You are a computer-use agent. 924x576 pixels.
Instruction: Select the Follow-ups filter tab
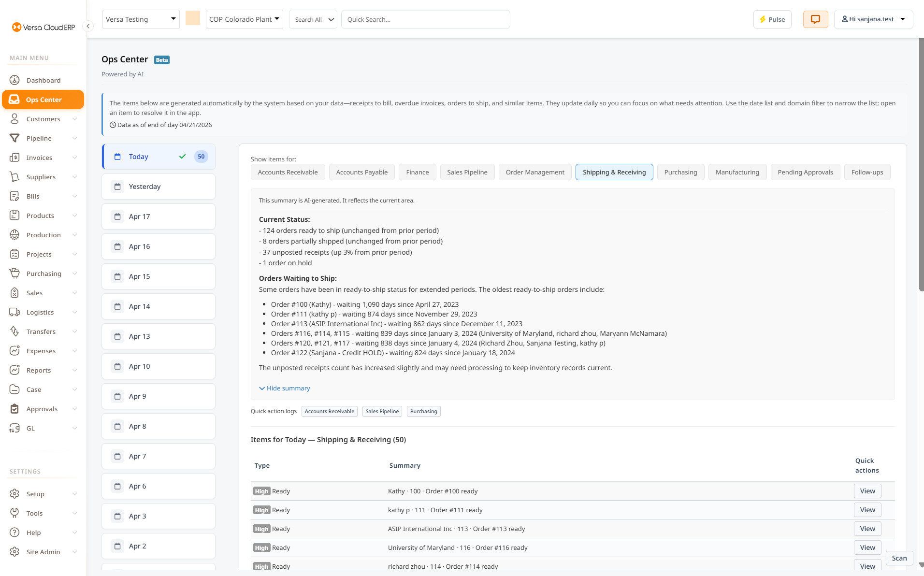click(867, 172)
